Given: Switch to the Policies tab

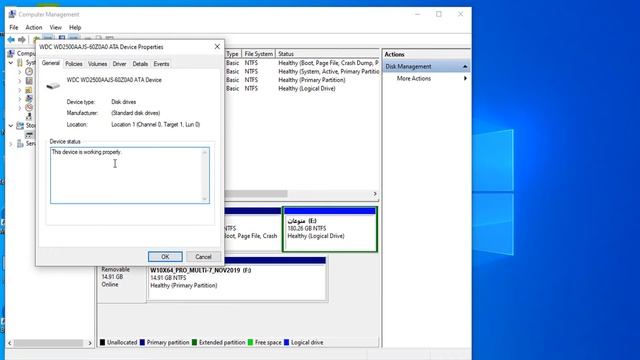Looking at the screenshot, I should tap(74, 64).
